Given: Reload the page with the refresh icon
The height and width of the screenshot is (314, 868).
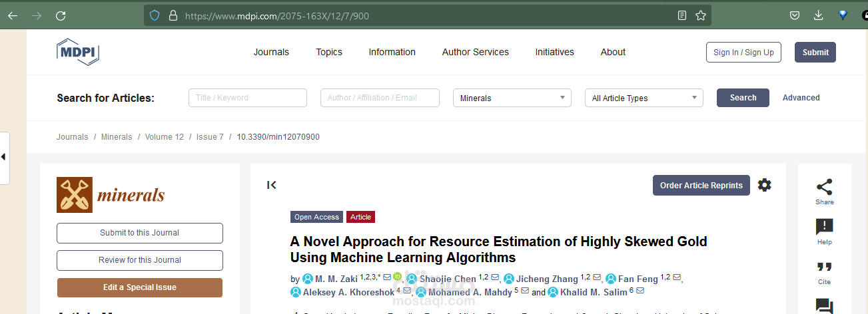Looking at the screenshot, I should click(61, 15).
